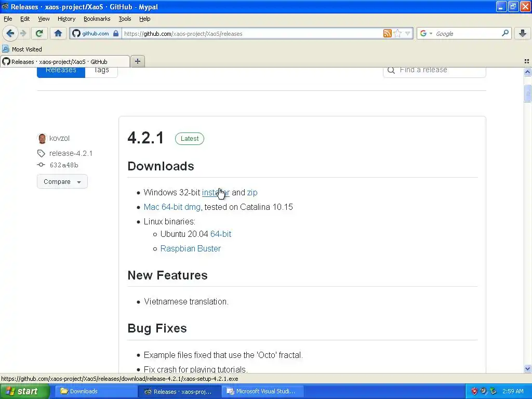This screenshot has height=399, width=532.
Task: Switch to the Releases tab on GitHub page
Action: pyautogui.click(x=61, y=71)
